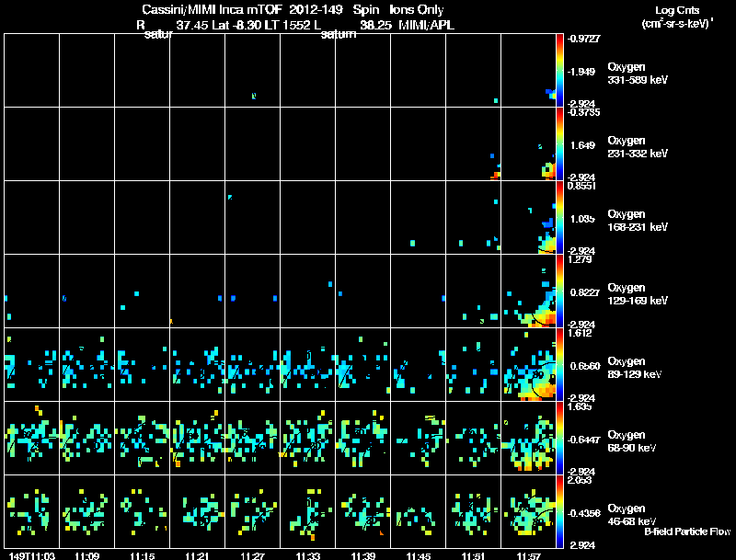The height and width of the screenshot is (560, 736).
Task: Click the -1.949 colorbar midpoint value
Action: 581,72
